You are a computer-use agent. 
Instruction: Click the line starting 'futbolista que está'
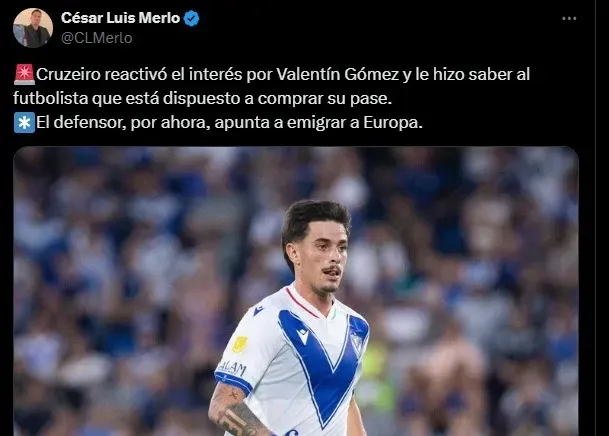pos(202,99)
